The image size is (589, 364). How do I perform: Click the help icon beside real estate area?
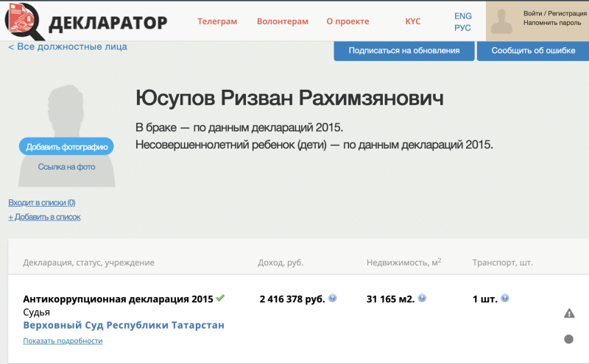[x=422, y=299]
